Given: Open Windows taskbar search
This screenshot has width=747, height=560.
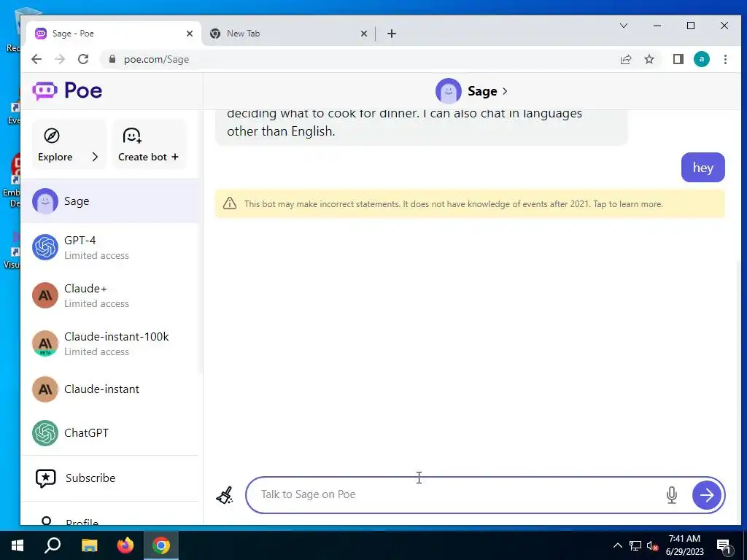Looking at the screenshot, I should tap(53, 545).
